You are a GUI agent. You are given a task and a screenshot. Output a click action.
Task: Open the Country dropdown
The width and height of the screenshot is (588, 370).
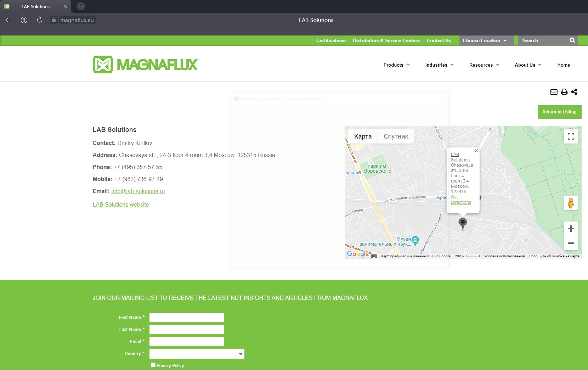coord(197,354)
